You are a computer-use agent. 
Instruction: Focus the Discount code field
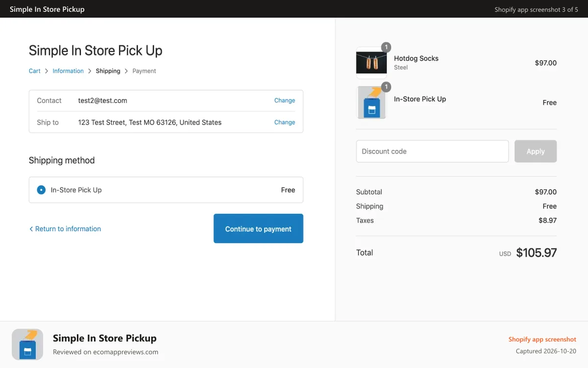[432, 151]
